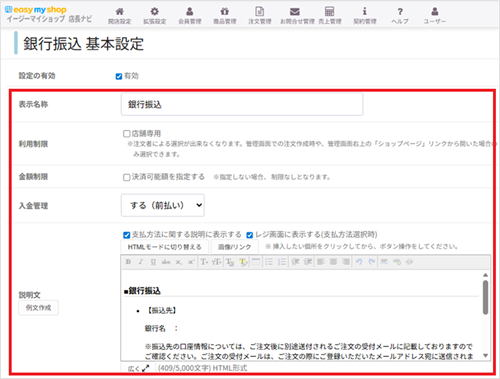The width and height of the screenshot is (500, 379).
Task: Open the 拡張設定 menu
Action: (155, 16)
